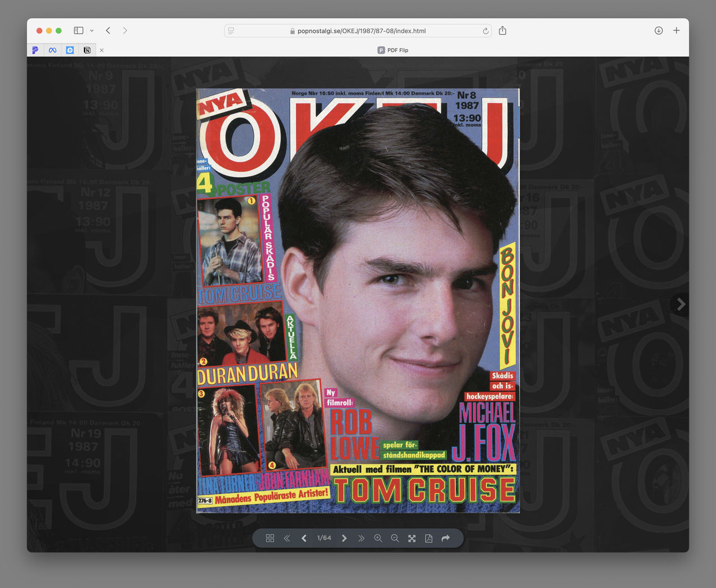This screenshot has width=716, height=588.
Task: Flip forward using the right edge arrow
Action: pyautogui.click(x=681, y=304)
